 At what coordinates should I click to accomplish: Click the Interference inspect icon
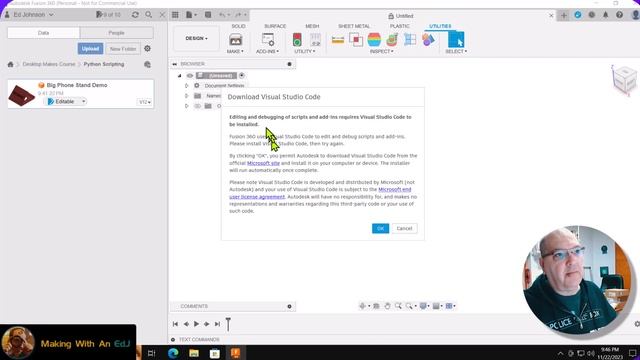click(356, 40)
